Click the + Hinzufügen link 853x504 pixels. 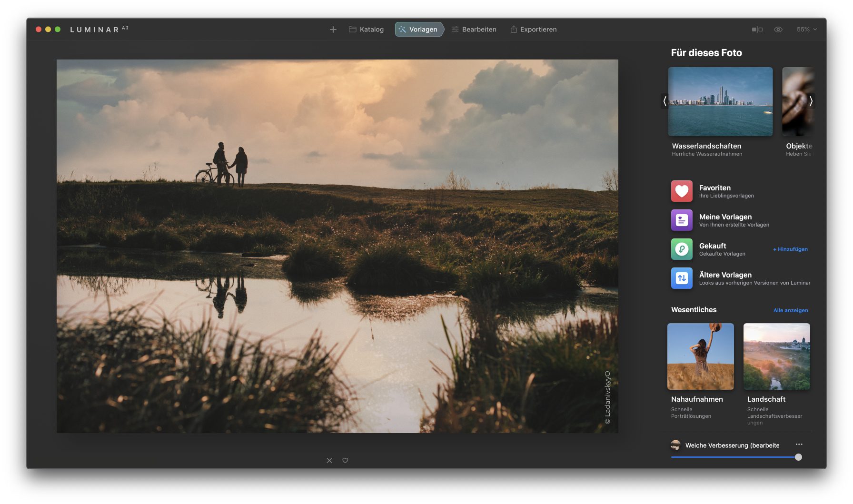[x=790, y=249]
